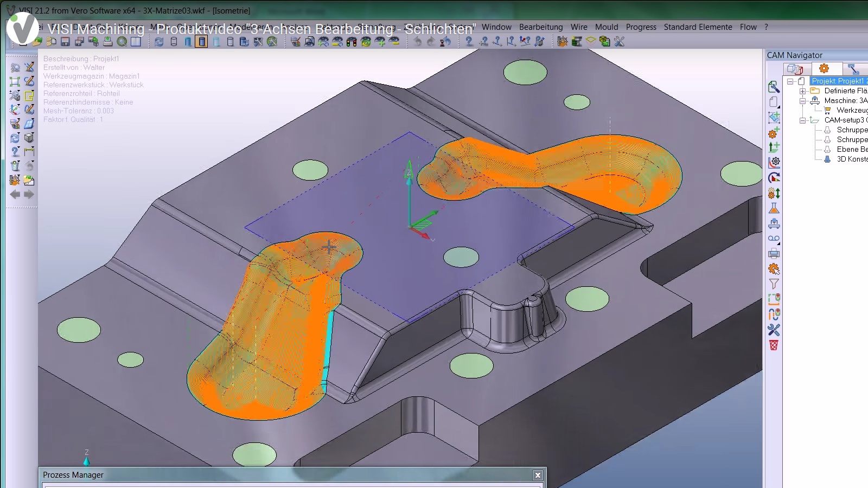Click the left arrow back button
Screen dimensions: 868x488
[15, 194]
